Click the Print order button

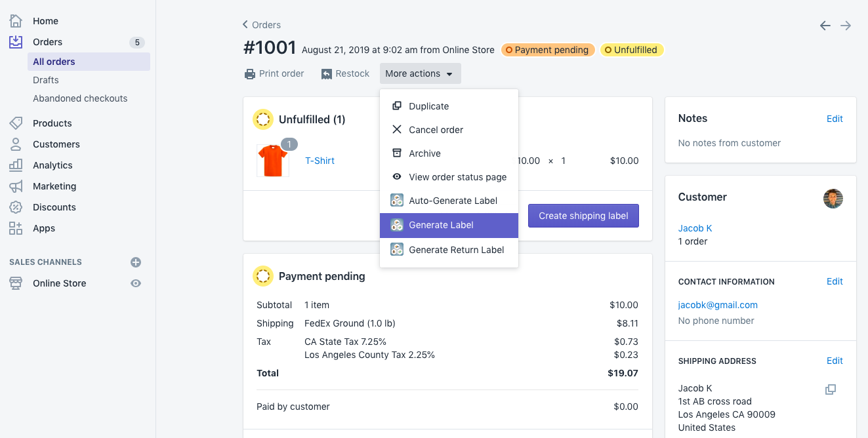pyautogui.click(x=274, y=73)
